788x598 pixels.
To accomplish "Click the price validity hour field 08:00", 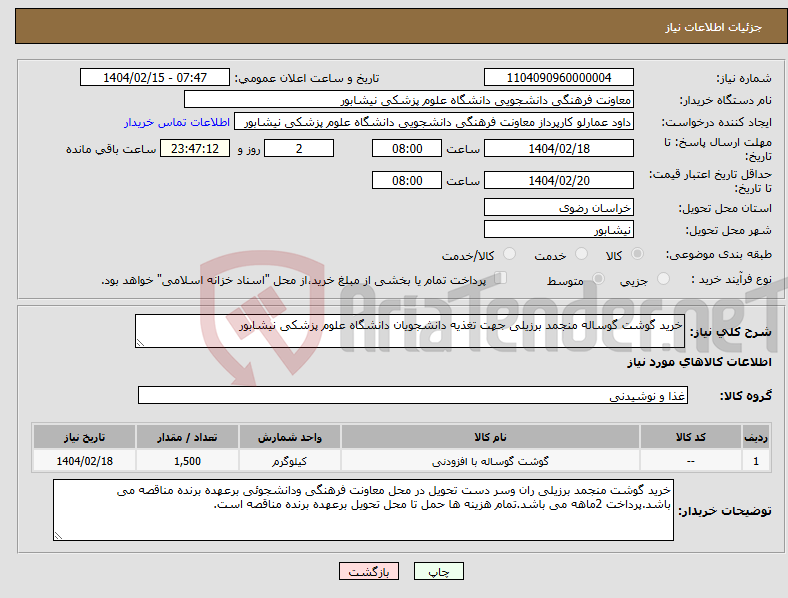I will pyautogui.click(x=407, y=180).
